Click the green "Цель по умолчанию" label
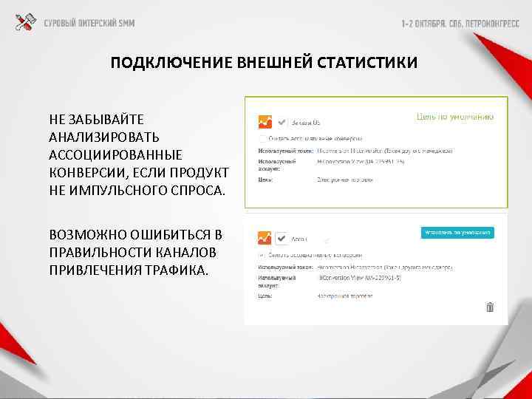Image resolution: width=532 pixels, height=399 pixels. coord(455,117)
